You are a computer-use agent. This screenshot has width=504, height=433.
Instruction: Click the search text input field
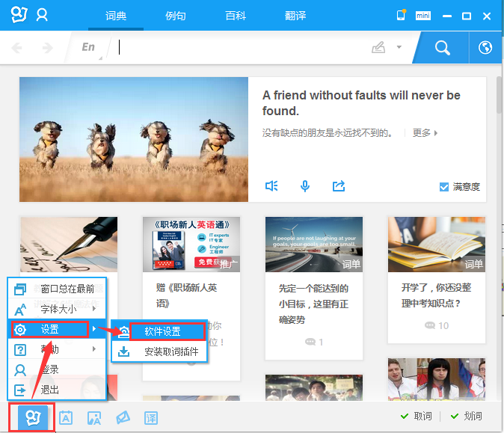click(x=239, y=48)
